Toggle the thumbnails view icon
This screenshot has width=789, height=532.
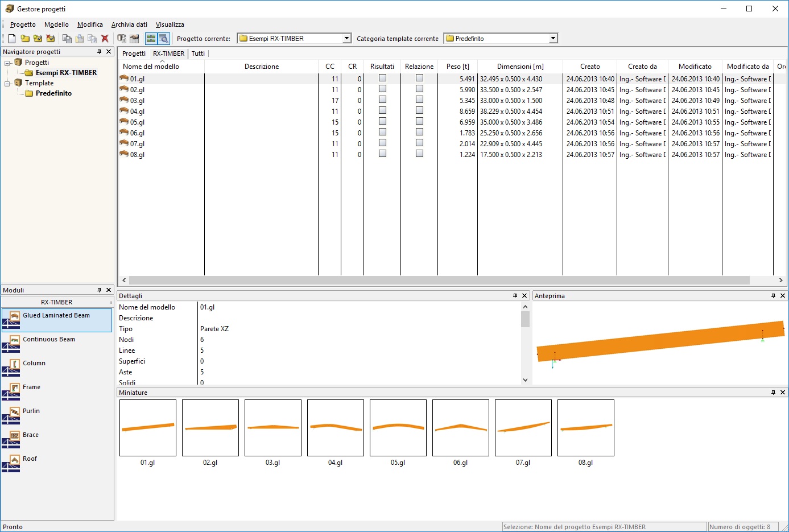(x=151, y=39)
